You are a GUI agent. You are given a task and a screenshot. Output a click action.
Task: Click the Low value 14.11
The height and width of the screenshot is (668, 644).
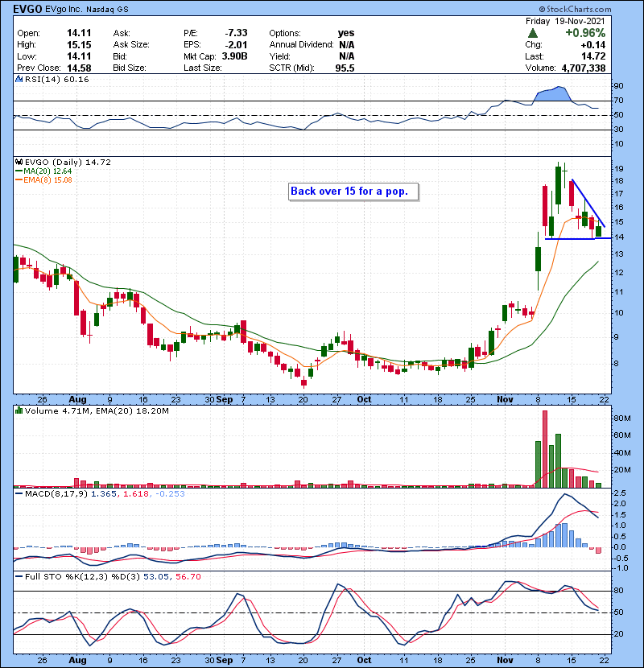(x=79, y=56)
